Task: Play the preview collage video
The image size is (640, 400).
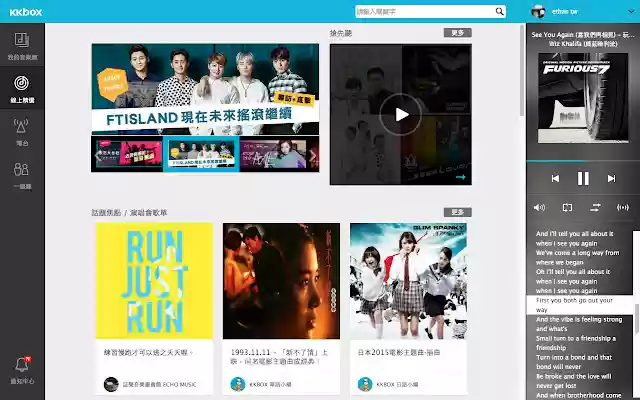Action: (x=401, y=115)
